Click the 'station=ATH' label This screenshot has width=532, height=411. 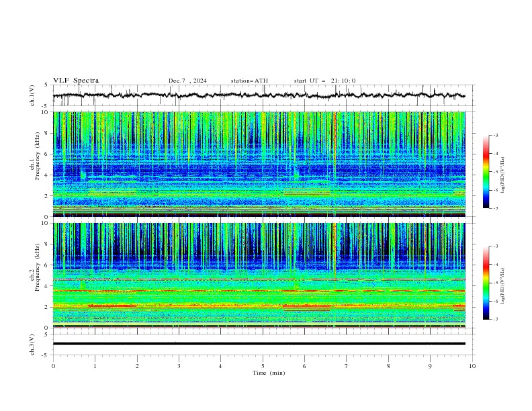click(249, 81)
